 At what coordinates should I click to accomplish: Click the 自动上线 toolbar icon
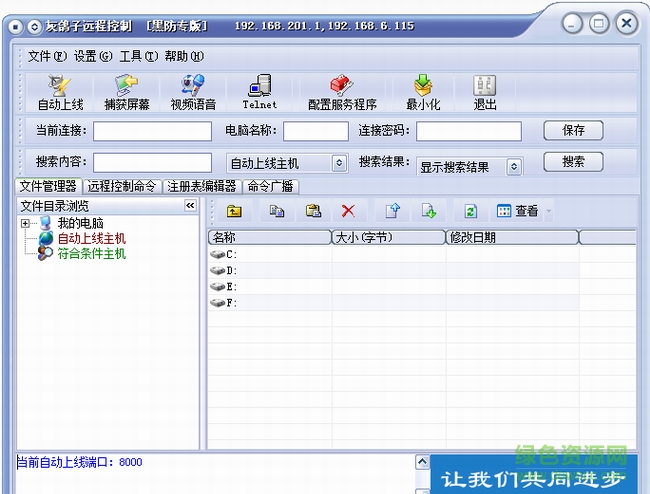[x=60, y=93]
